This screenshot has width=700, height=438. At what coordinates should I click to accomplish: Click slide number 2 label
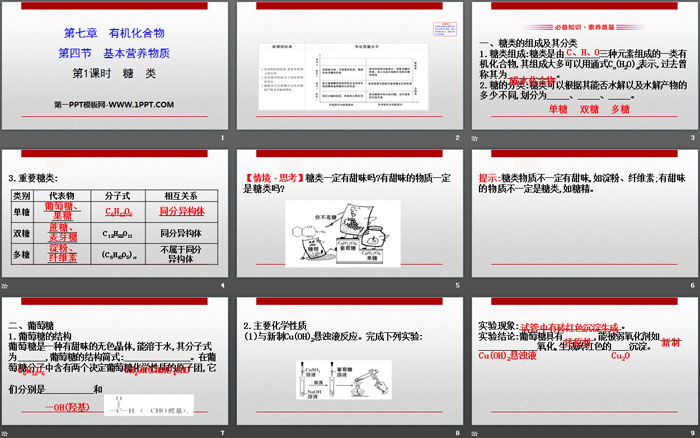click(x=457, y=138)
